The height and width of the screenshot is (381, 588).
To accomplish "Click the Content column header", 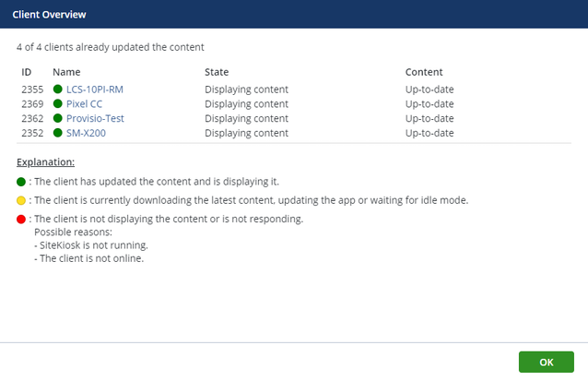I will point(424,72).
